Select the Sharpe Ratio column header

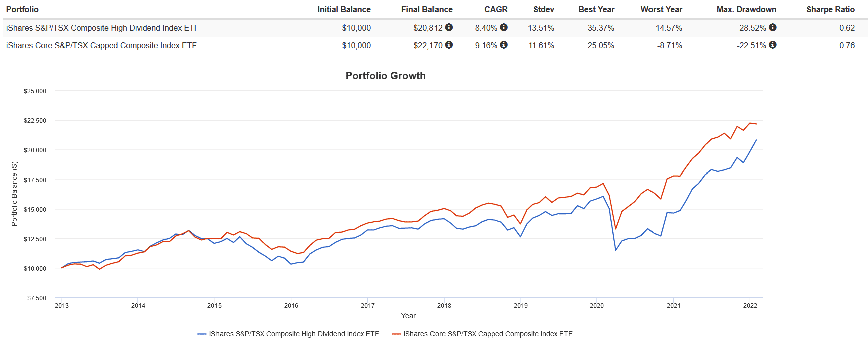[x=830, y=9]
